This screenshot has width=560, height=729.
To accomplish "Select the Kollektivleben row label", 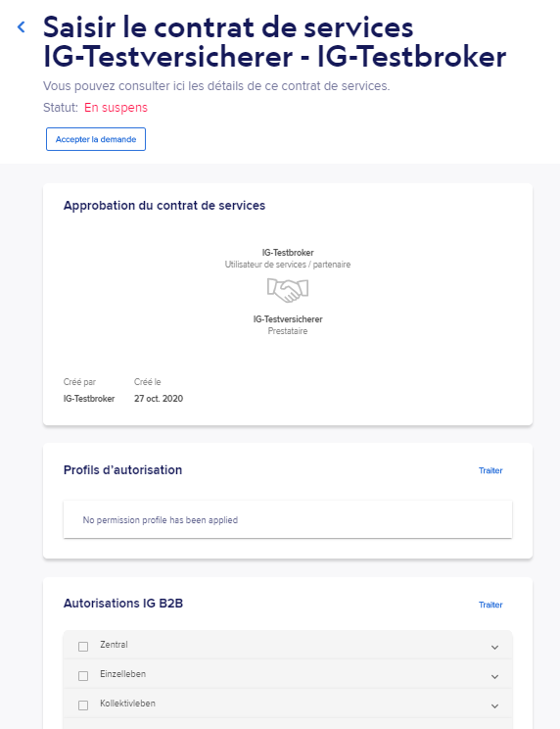I will 127,704.
